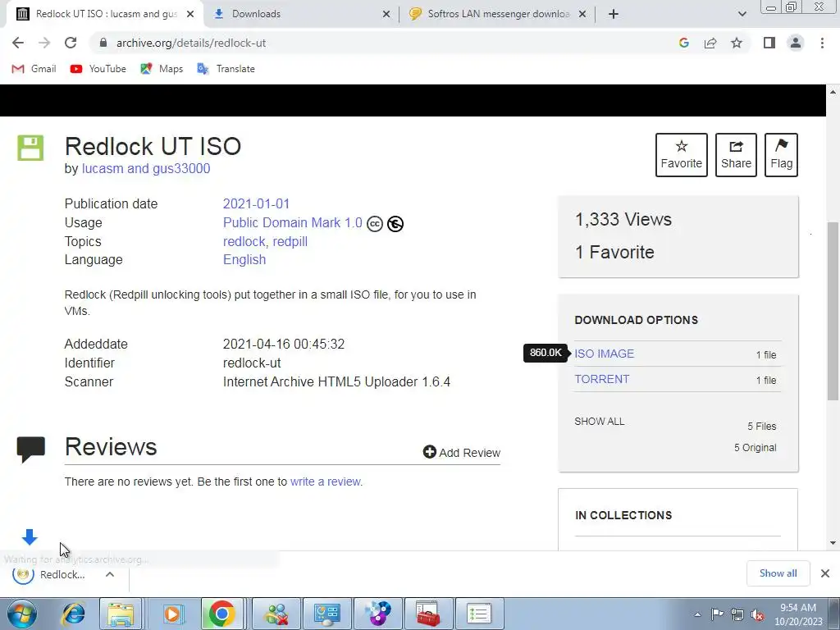Show hidden system tray icons
The height and width of the screenshot is (630, 840).
(x=697, y=614)
